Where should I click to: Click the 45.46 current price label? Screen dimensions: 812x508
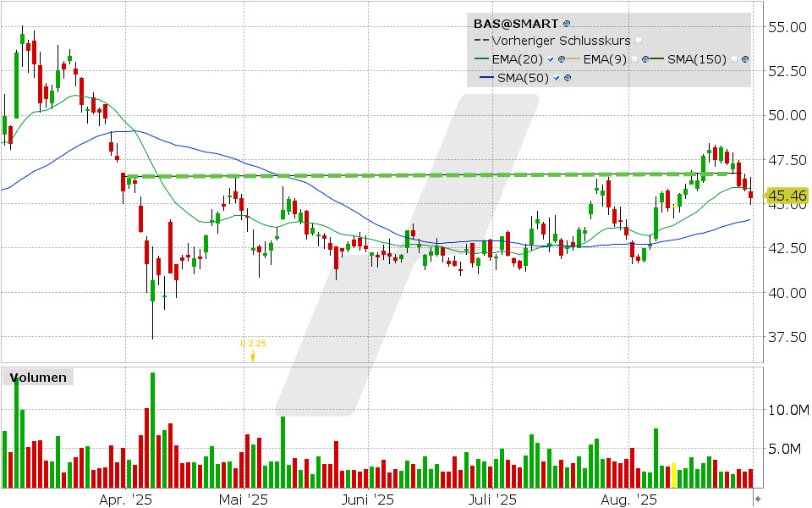pyautogui.click(x=787, y=196)
